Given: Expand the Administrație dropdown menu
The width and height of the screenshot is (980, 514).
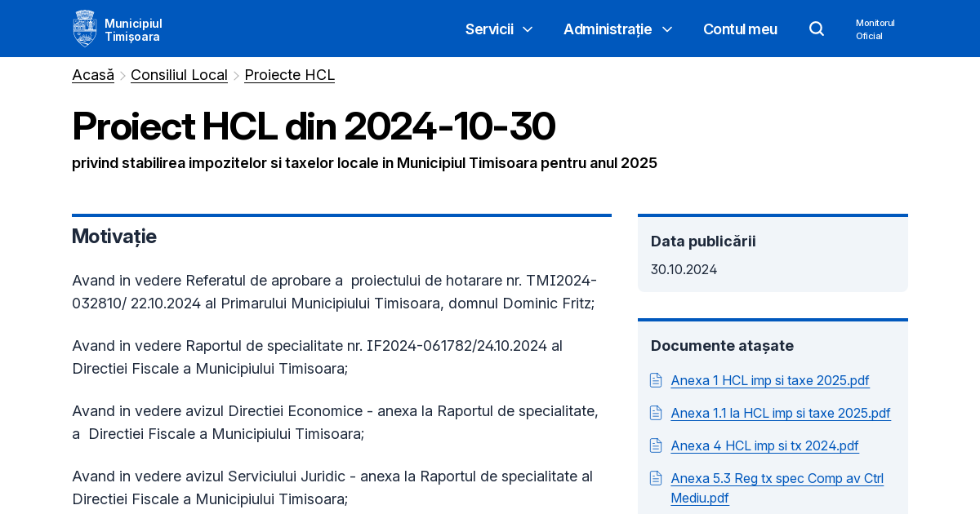Looking at the screenshot, I should tap(608, 29).
